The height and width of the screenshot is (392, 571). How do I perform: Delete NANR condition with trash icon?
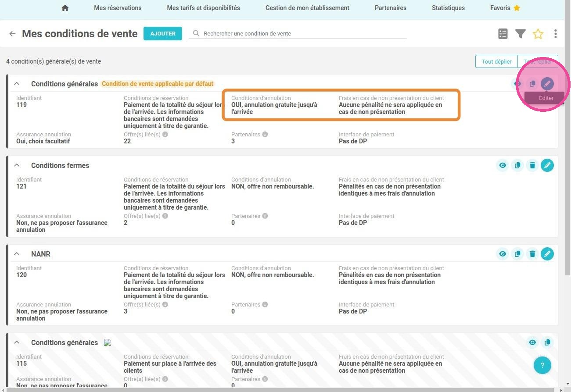(532, 254)
